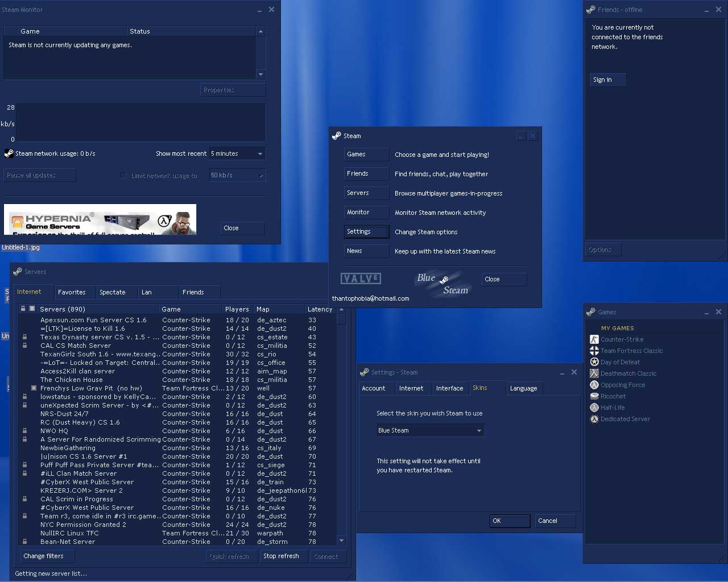
Task: Toggle Limit network usage checkbox
Action: coord(123,176)
